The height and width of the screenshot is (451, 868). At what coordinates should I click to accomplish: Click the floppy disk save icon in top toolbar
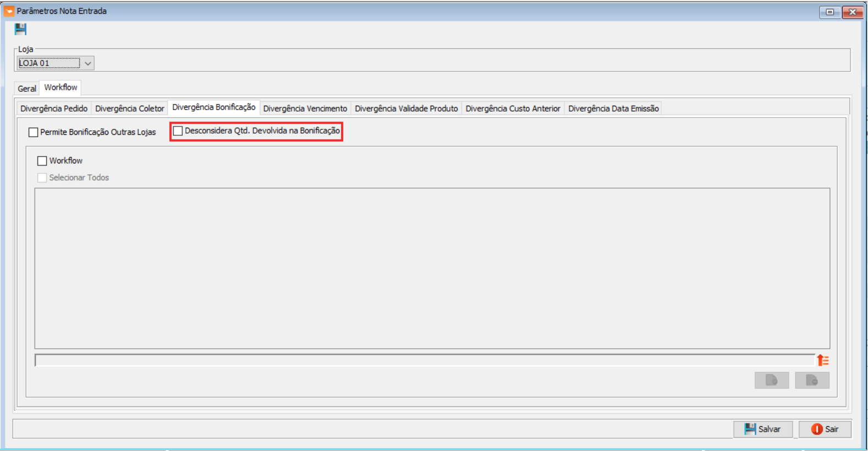20,29
